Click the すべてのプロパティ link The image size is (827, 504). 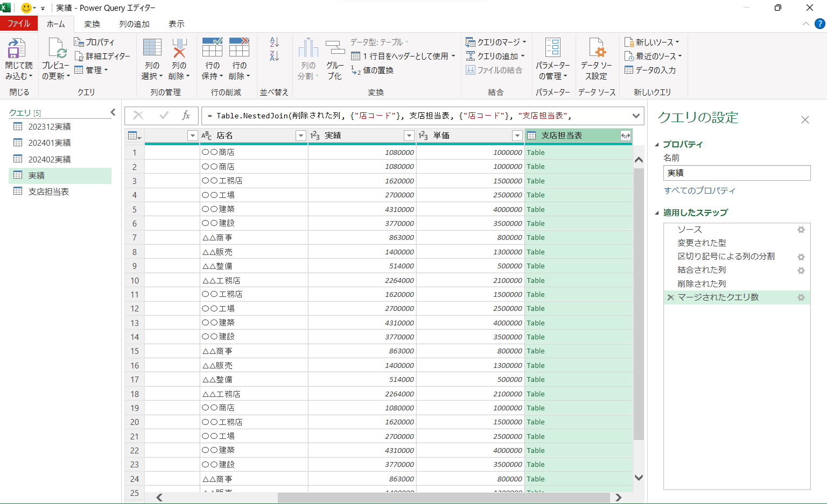point(699,190)
